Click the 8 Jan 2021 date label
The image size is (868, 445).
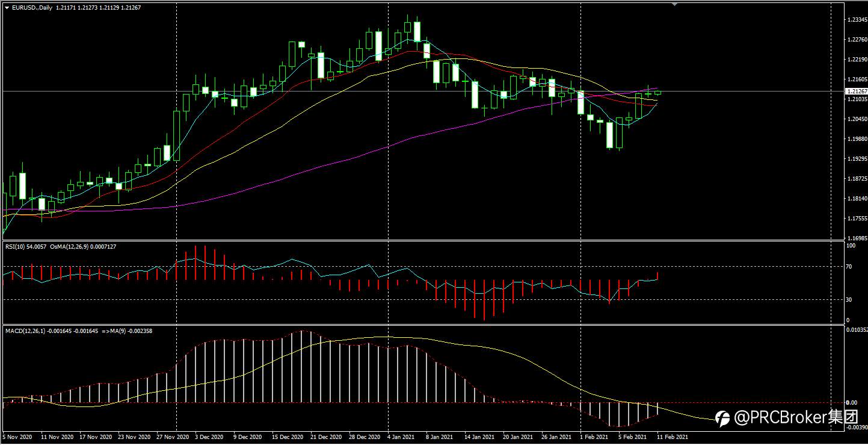(x=440, y=437)
